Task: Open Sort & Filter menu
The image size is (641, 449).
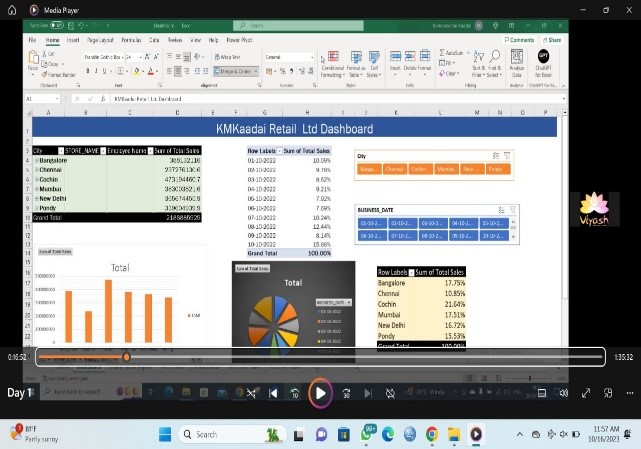Action: coord(478,64)
